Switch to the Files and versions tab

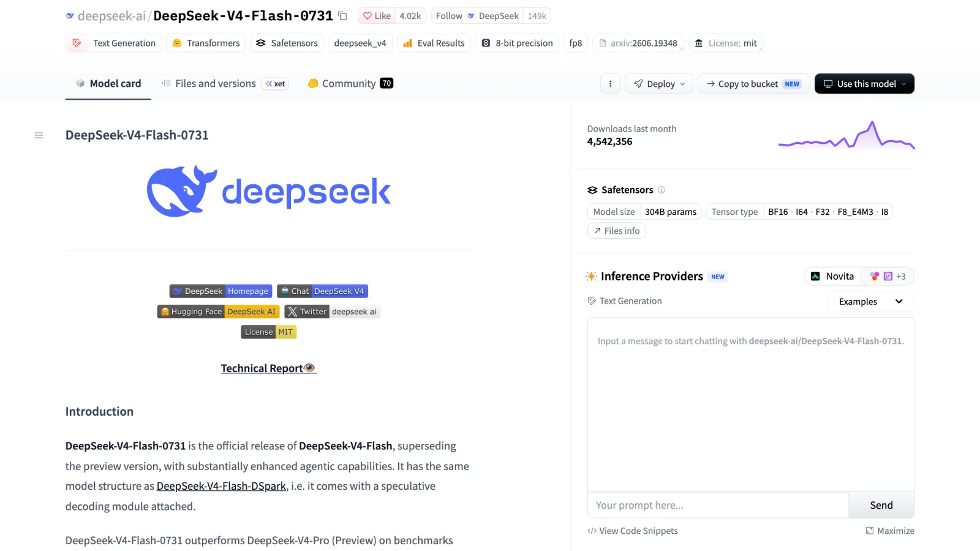[x=224, y=83]
